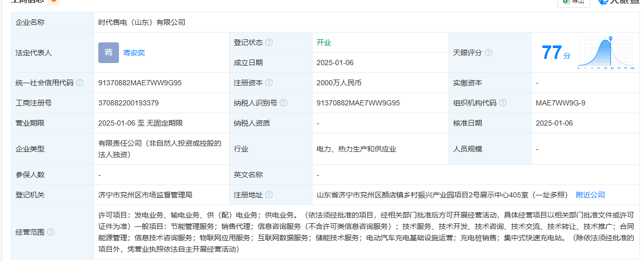The image size is (644, 262).
Task: Click the help icon beside 登记状态
Action: pos(269,42)
